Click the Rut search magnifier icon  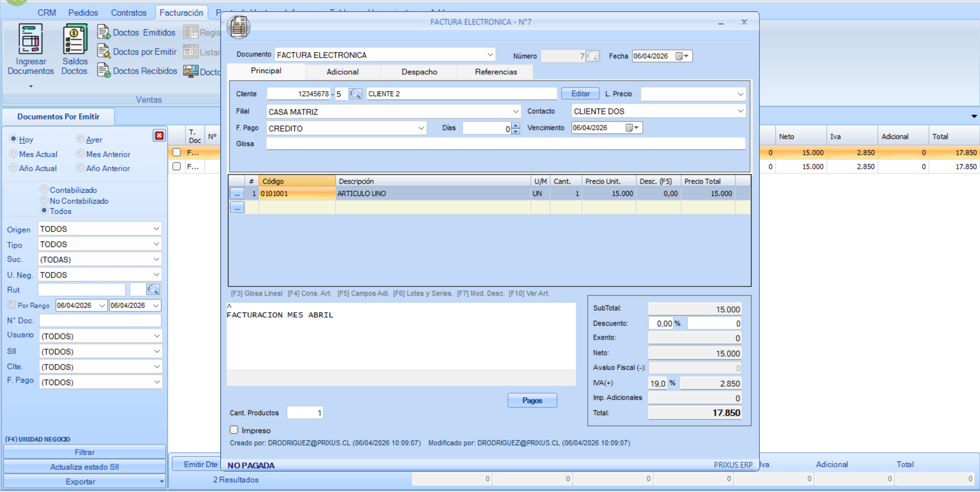point(153,290)
